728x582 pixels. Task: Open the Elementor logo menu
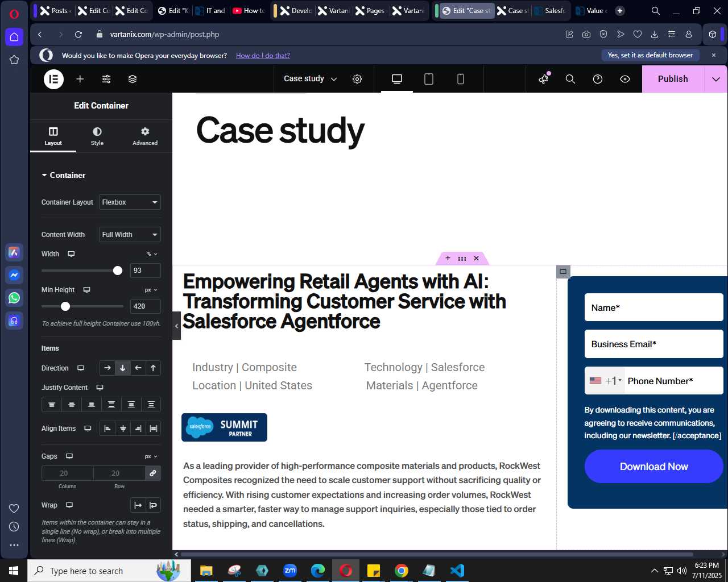coord(54,79)
